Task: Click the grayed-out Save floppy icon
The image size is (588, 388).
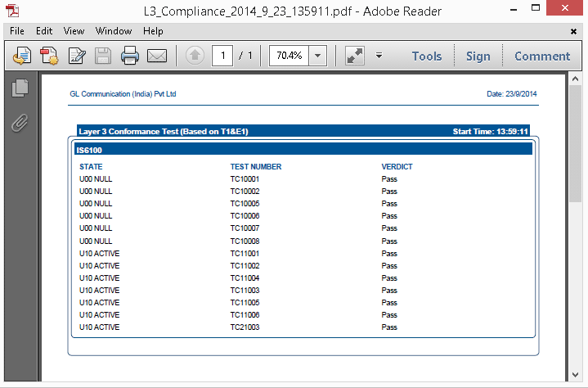Action: tap(103, 56)
